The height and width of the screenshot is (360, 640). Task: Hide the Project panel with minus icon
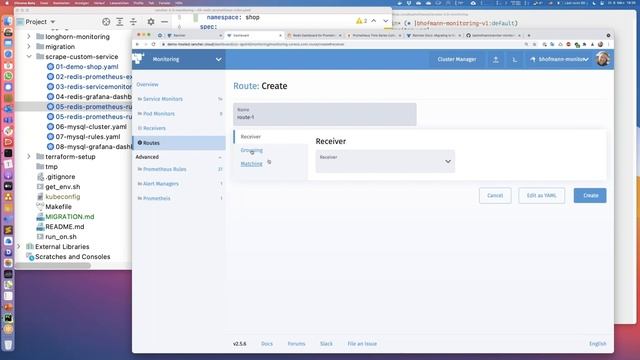click(x=164, y=22)
